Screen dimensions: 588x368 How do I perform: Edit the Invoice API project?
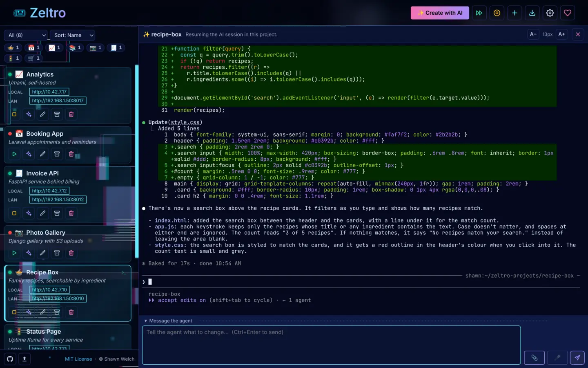tap(43, 213)
